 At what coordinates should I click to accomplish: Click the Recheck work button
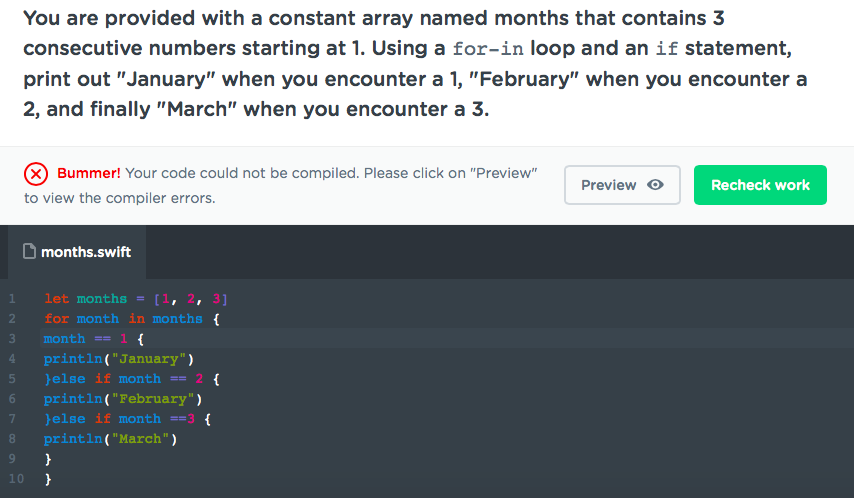click(x=760, y=185)
